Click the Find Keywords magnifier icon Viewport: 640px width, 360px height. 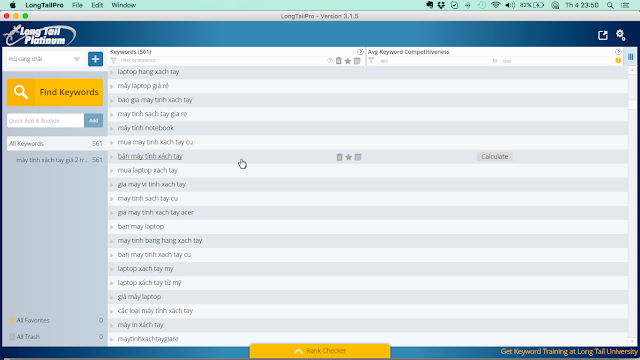21,92
